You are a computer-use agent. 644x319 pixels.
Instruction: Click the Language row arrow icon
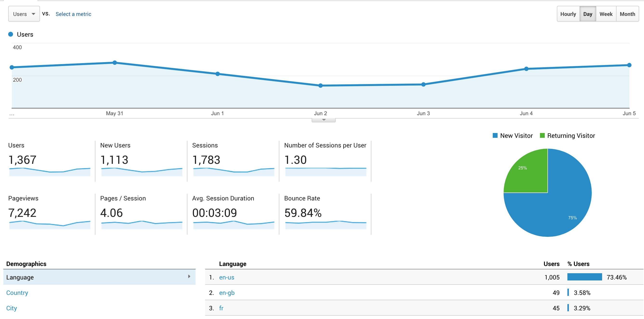pyautogui.click(x=189, y=276)
